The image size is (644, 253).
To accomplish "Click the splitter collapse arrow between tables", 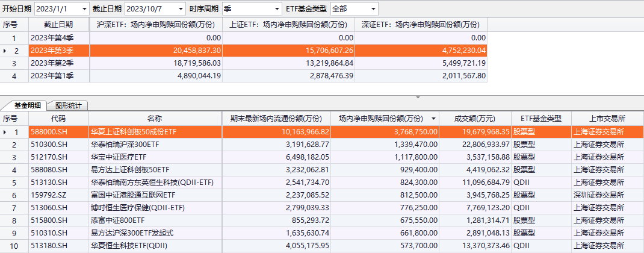I will 418,96.
